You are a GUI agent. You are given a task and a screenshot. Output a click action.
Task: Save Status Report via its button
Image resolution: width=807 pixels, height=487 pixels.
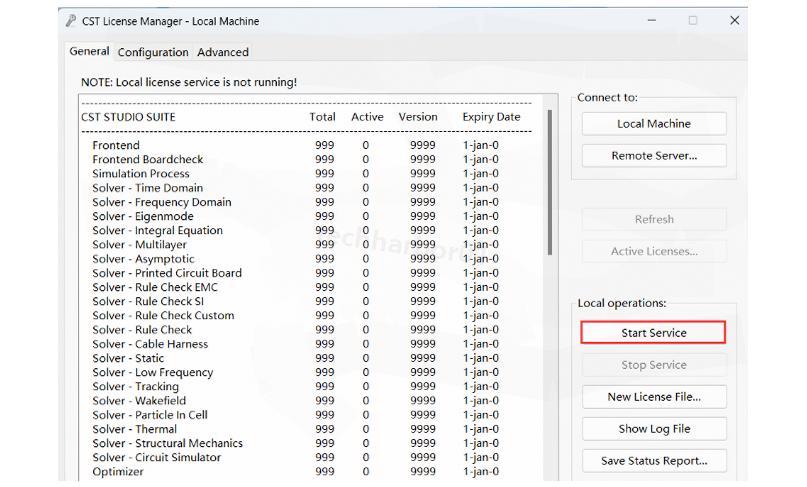[653, 461]
